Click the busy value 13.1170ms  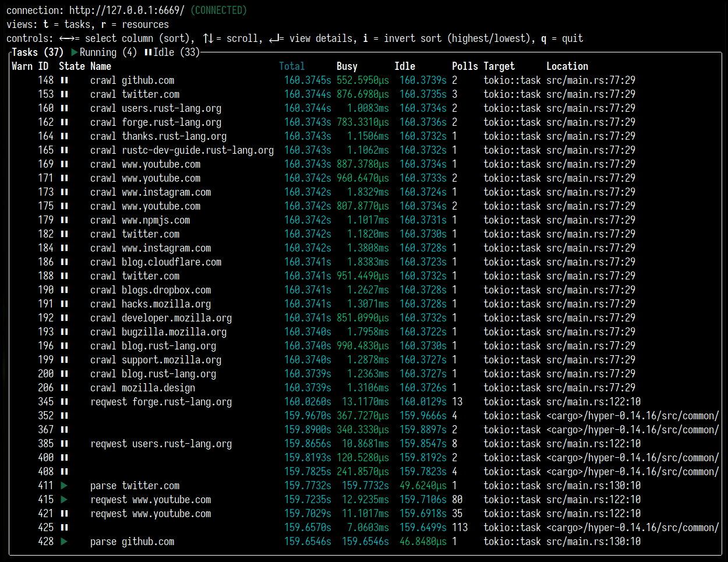pos(365,402)
